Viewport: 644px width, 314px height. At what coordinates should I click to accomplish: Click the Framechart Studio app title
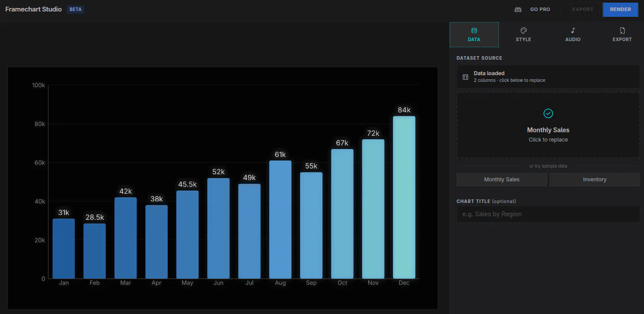tap(33, 9)
